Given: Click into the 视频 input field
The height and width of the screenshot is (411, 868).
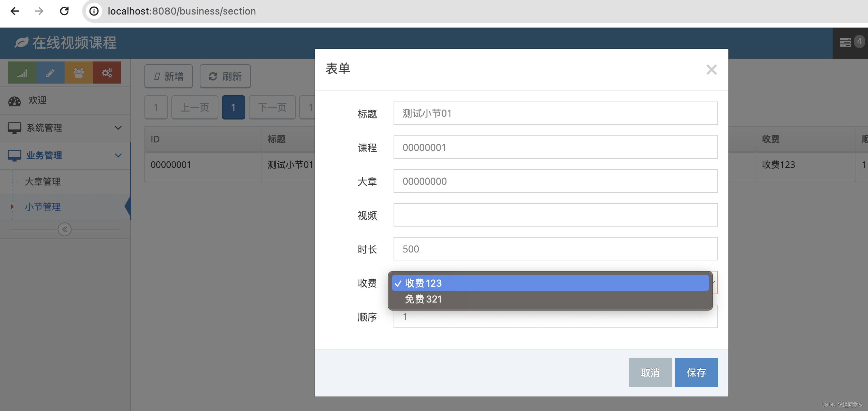Looking at the screenshot, I should [555, 215].
